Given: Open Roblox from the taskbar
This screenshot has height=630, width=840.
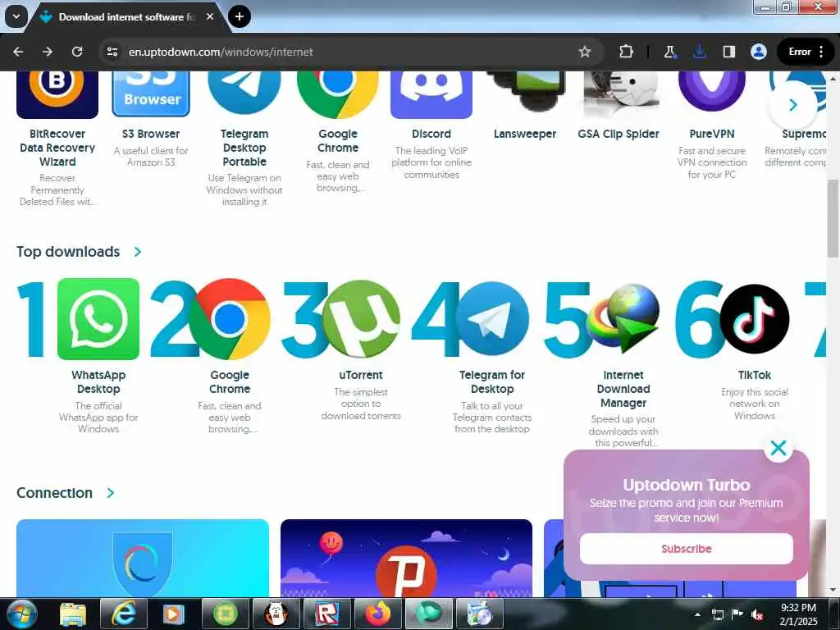Looking at the screenshot, I should (x=326, y=614).
